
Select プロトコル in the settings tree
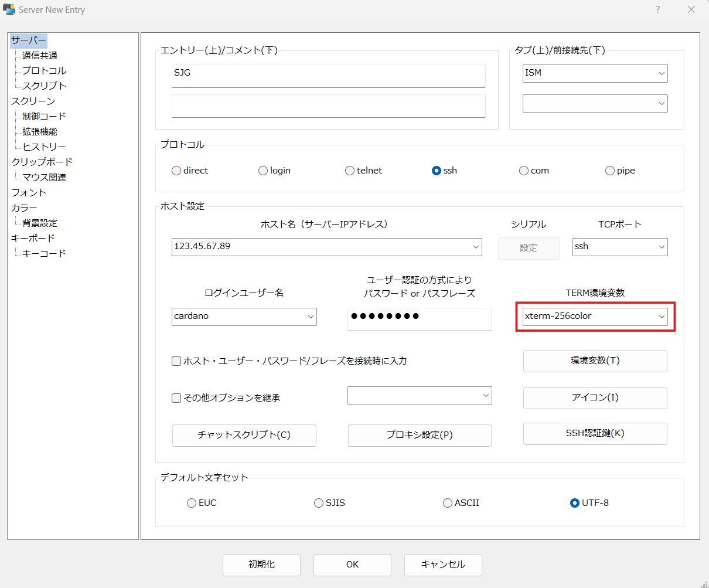click(x=45, y=70)
